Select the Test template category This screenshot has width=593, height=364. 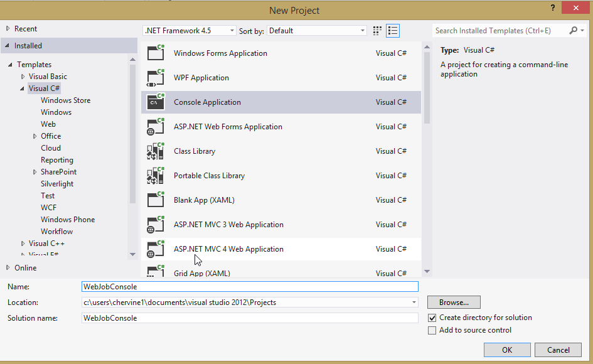[x=48, y=196]
